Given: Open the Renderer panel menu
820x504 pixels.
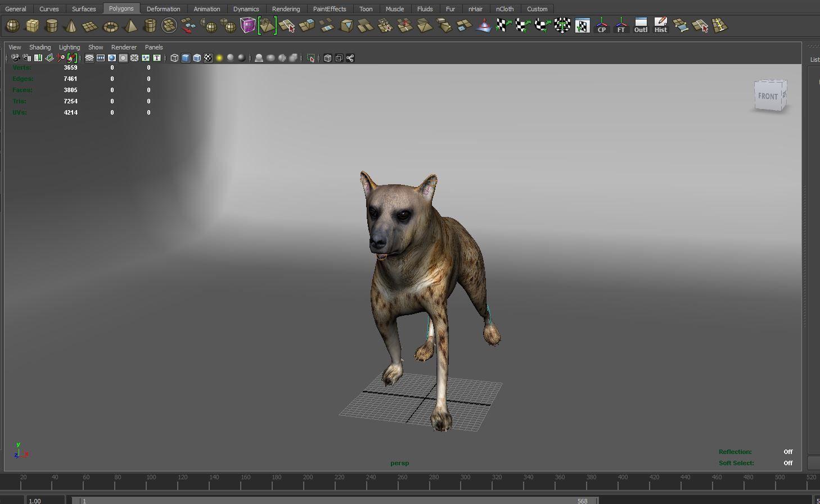Looking at the screenshot, I should coord(124,47).
